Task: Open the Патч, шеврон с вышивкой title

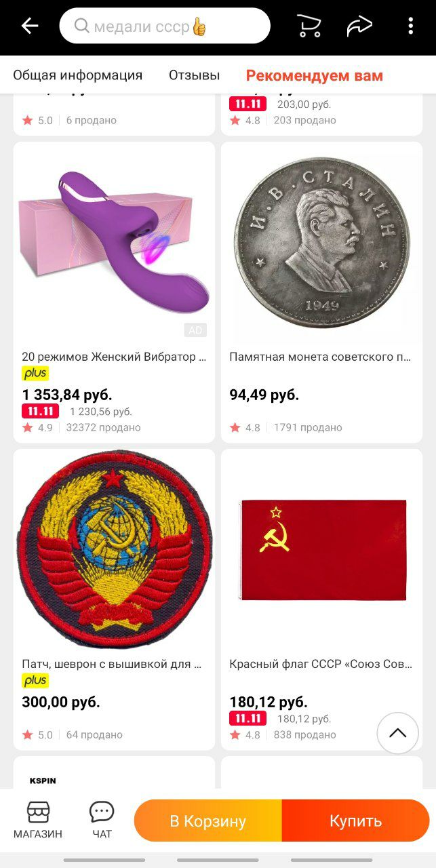Action: (x=112, y=664)
